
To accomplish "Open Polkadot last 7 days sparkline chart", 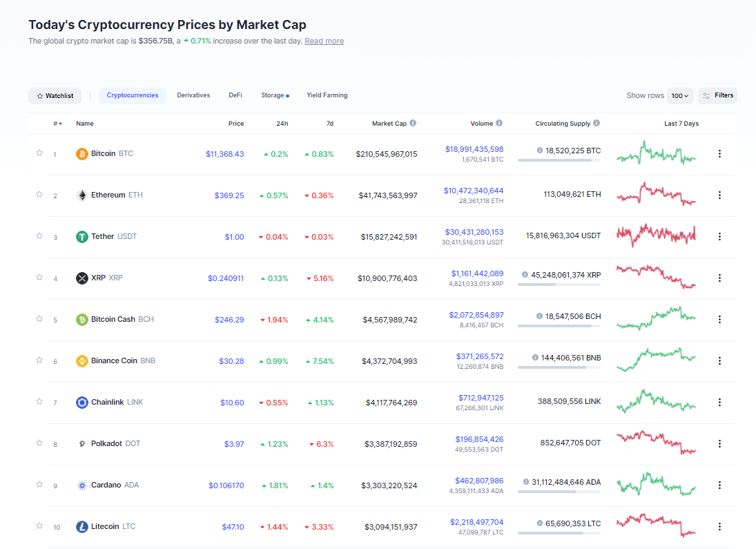I will pos(656,443).
